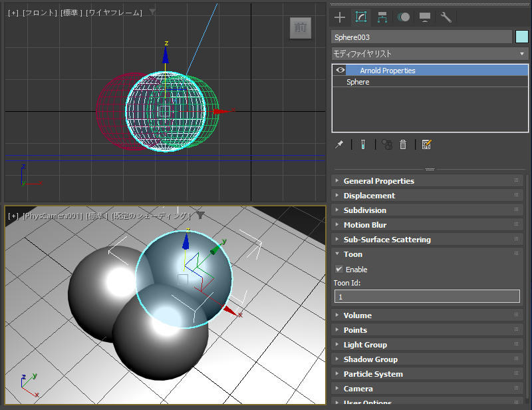This screenshot has width=532, height=410.
Task: Expand the General Properties rollout
Action: pos(427,181)
